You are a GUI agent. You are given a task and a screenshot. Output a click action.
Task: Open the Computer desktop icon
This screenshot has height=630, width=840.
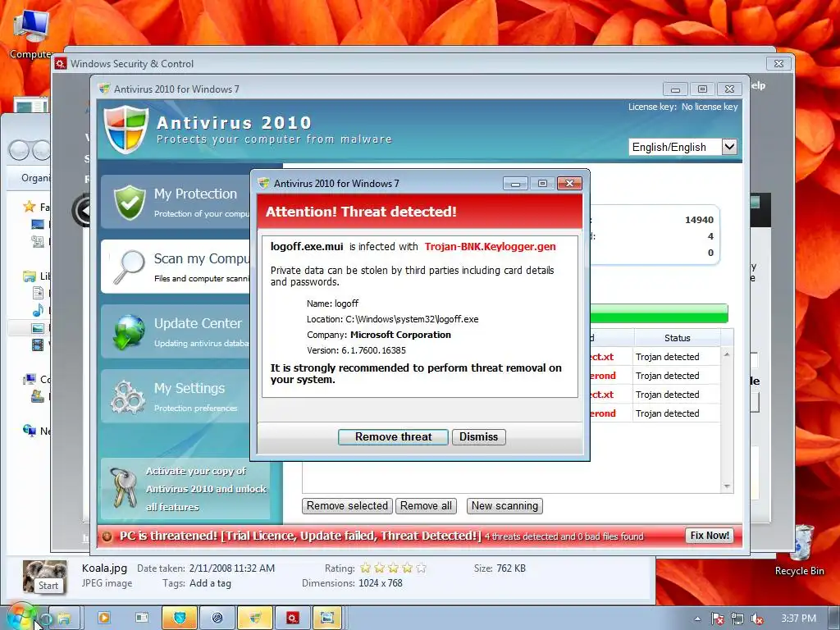(x=30, y=33)
